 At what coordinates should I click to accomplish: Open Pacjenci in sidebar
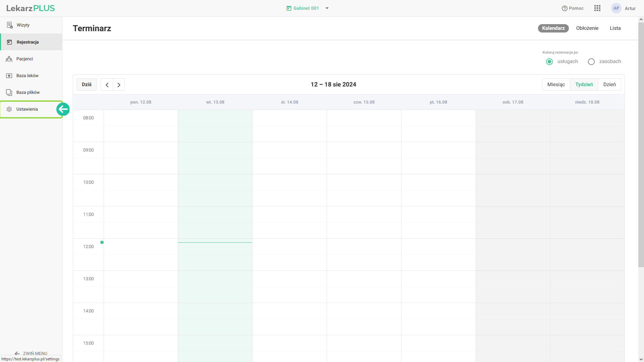coord(31,59)
